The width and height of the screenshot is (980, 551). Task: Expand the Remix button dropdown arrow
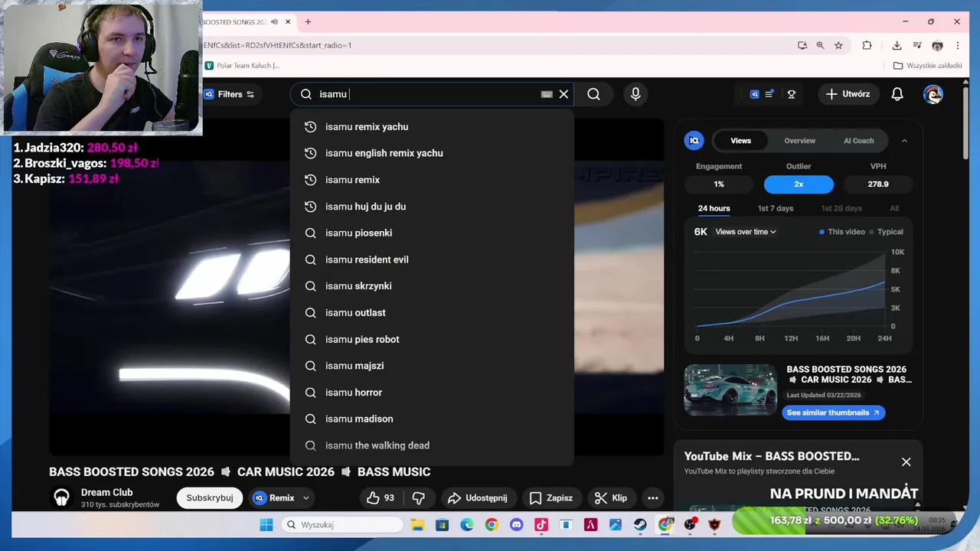305,497
